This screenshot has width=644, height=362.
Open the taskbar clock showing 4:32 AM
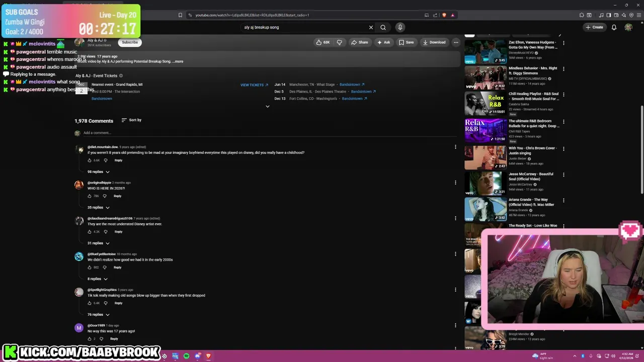(x=627, y=356)
